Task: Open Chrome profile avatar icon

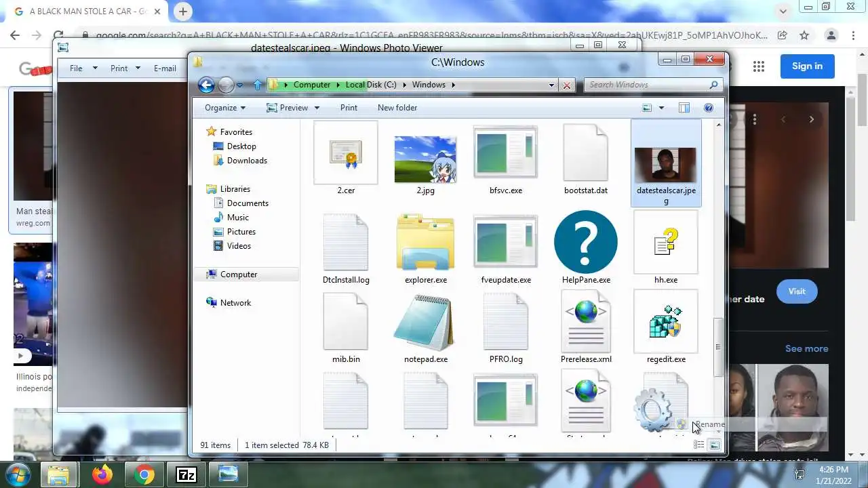Action: [x=831, y=35]
